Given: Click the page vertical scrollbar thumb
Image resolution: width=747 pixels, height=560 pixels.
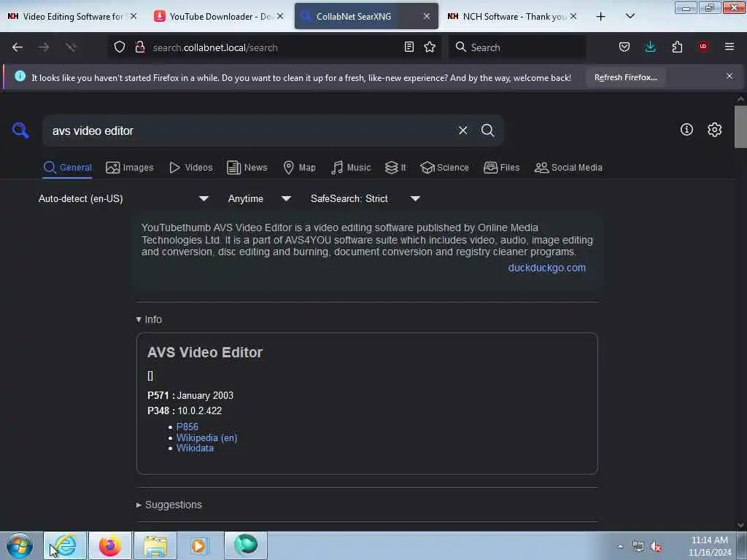Looking at the screenshot, I should point(740,127).
